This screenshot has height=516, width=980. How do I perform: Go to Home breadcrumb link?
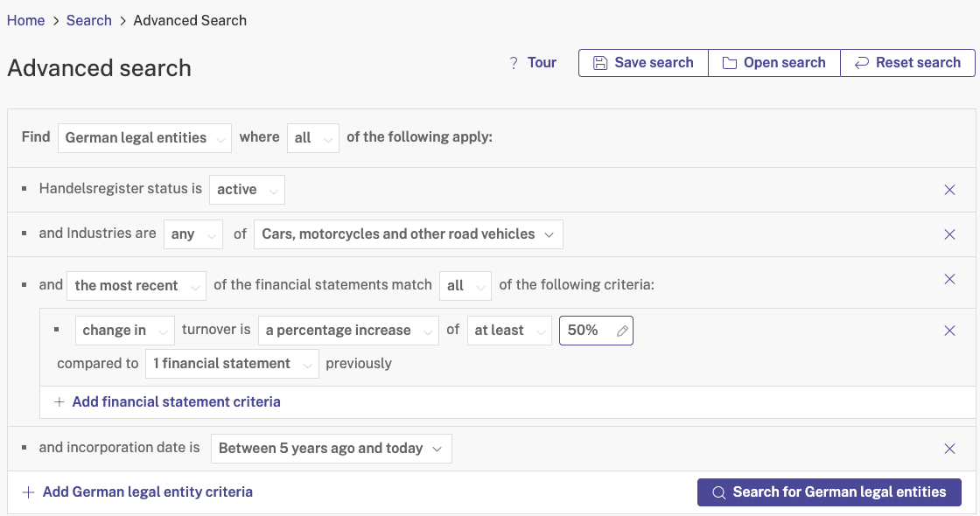(x=25, y=21)
